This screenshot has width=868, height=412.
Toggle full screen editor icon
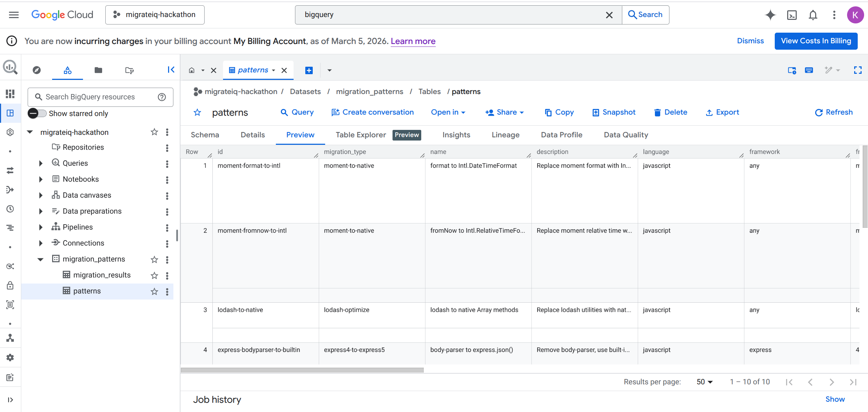[x=857, y=70]
